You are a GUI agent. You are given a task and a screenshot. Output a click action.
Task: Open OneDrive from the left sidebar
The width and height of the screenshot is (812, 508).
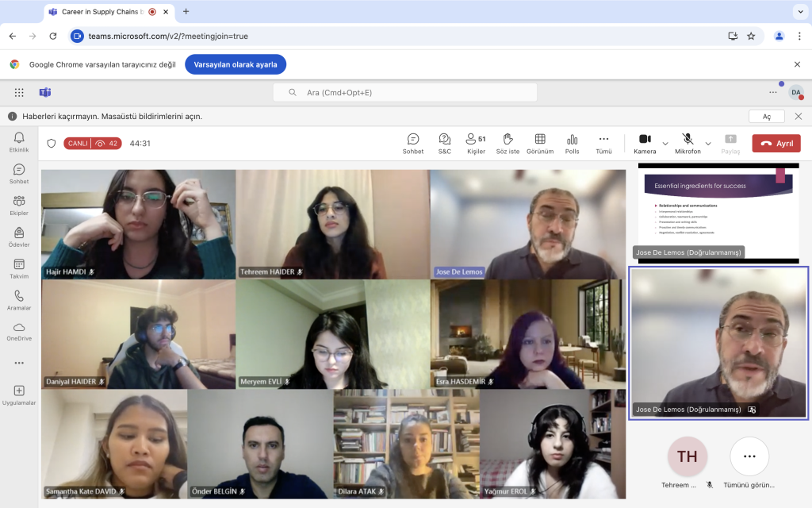[19, 331]
